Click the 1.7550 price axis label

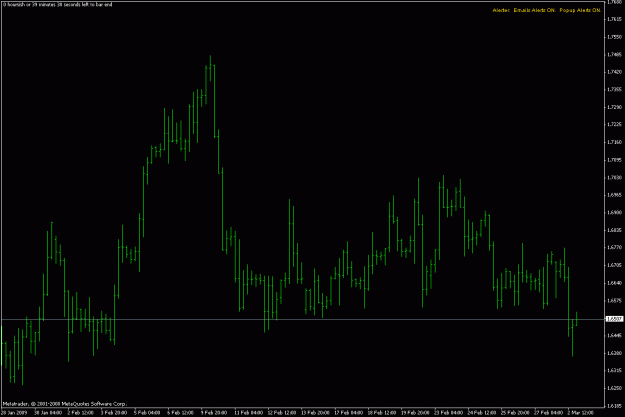click(x=615, y=37)
